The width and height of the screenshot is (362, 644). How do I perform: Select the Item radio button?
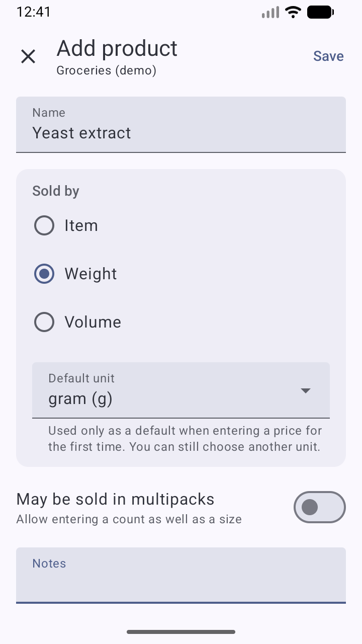[x=44, y=225]
